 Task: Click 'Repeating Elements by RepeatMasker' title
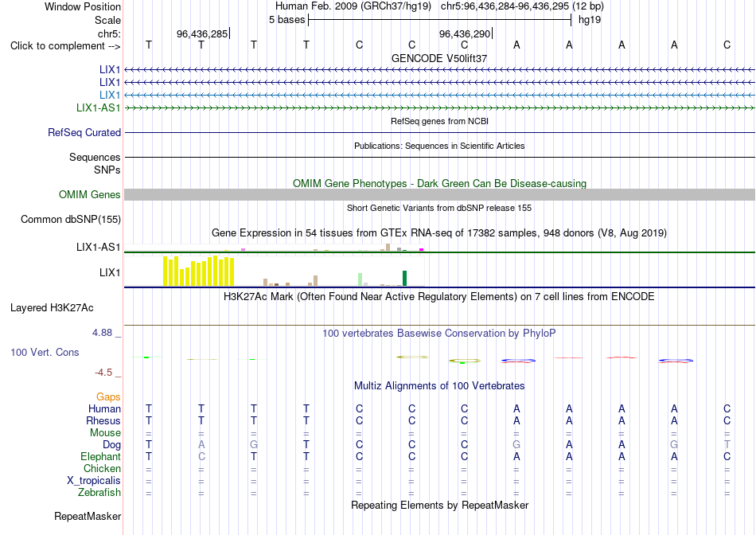coord(439,505)
